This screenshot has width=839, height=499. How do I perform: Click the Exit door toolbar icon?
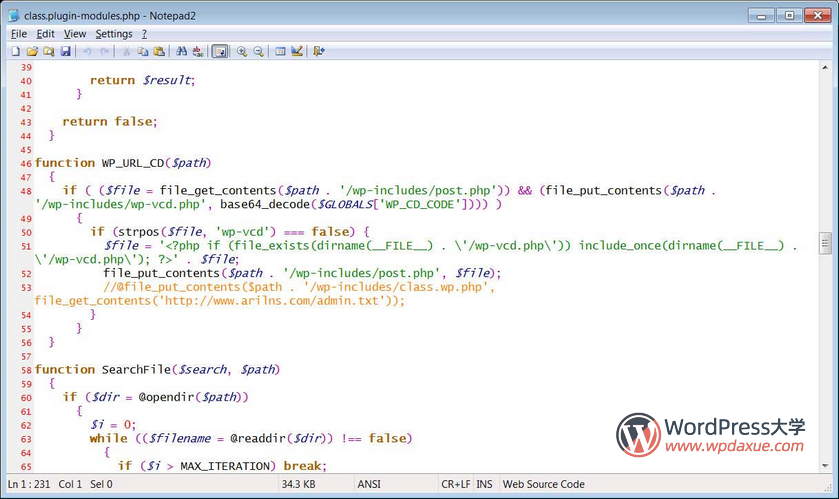[319, 51]
